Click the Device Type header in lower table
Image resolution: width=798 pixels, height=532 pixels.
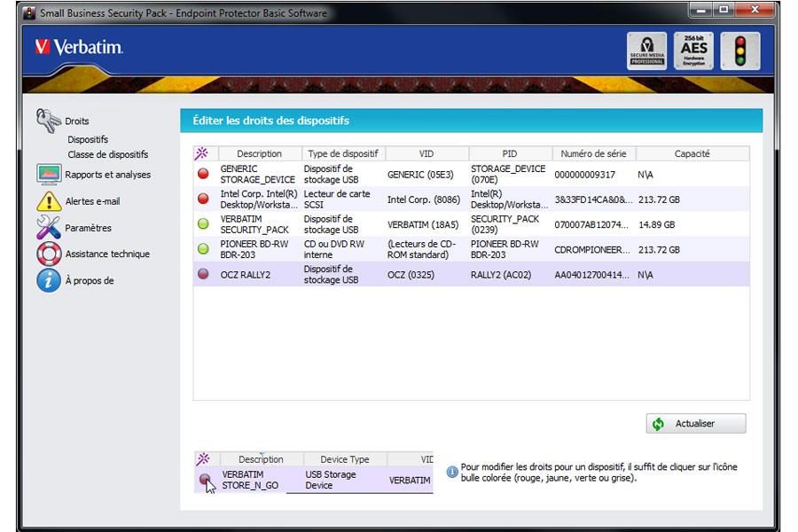coord(345,459)
